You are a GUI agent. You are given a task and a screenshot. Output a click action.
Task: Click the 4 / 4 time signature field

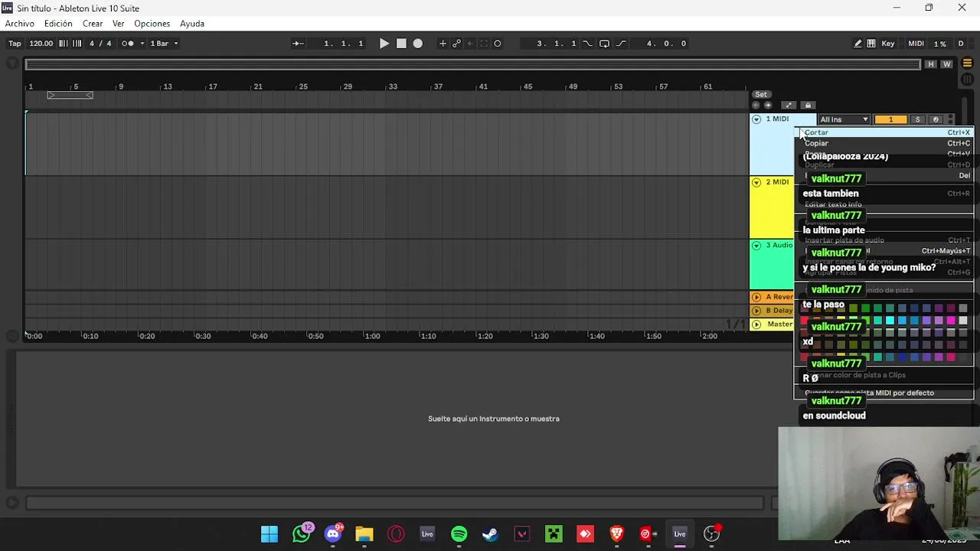point(100,44)
